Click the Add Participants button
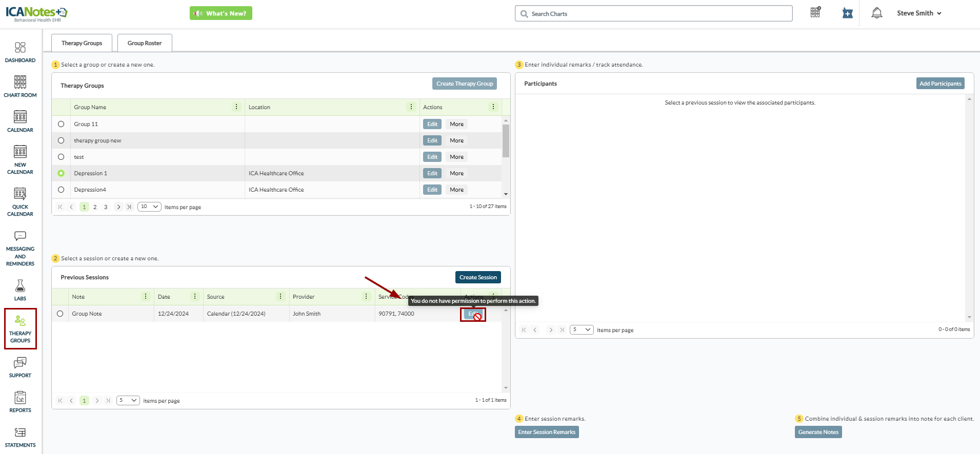The width and height of the screenshot is (980, 454). 939,84
